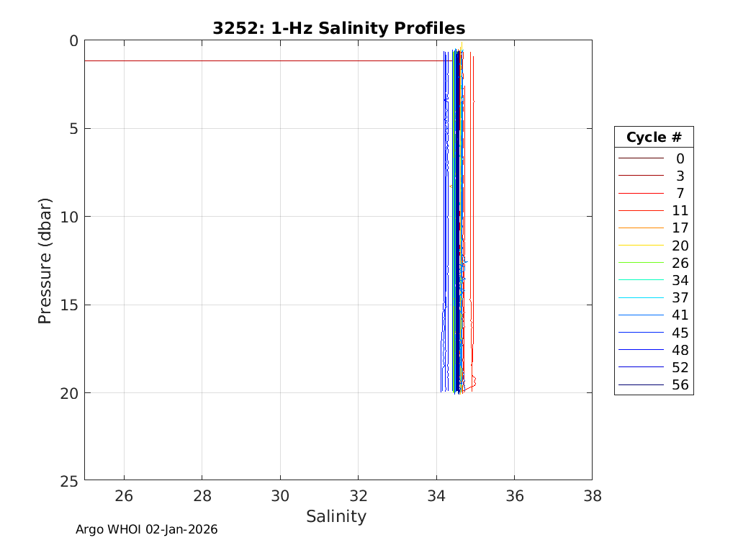Select the x-axis tick label 30
Viewport: 756px width, 540px height.
click(280, 496)
